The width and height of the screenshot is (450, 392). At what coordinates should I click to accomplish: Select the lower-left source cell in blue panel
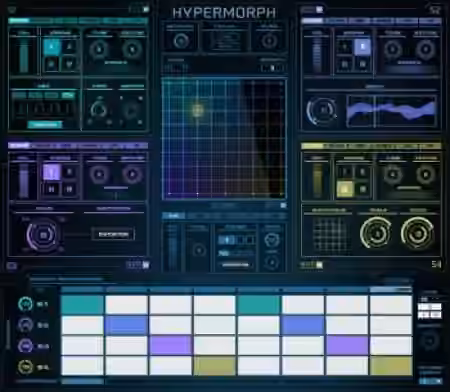[x=345, y=63]
